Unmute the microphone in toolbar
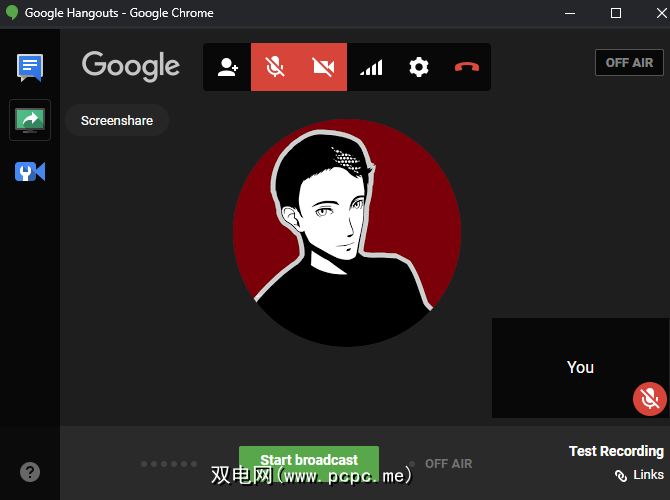Viewport: 670px width, 500px height. coord(275,67)
